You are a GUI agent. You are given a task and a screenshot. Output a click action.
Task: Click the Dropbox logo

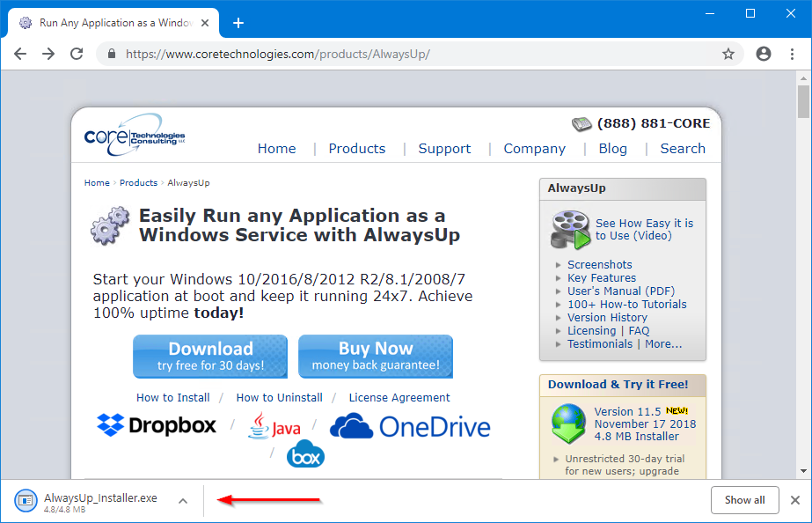click(157, 425)
